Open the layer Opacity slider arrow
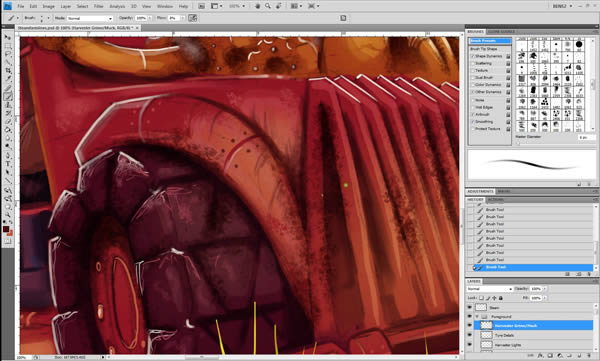 click(545, 289)
